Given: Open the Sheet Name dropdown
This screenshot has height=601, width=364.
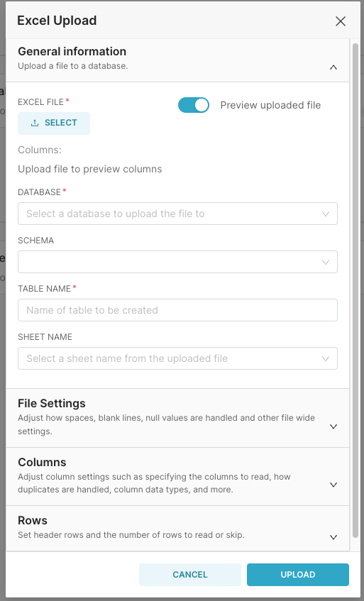Looking at the screenshot, I should click(177, 358).
